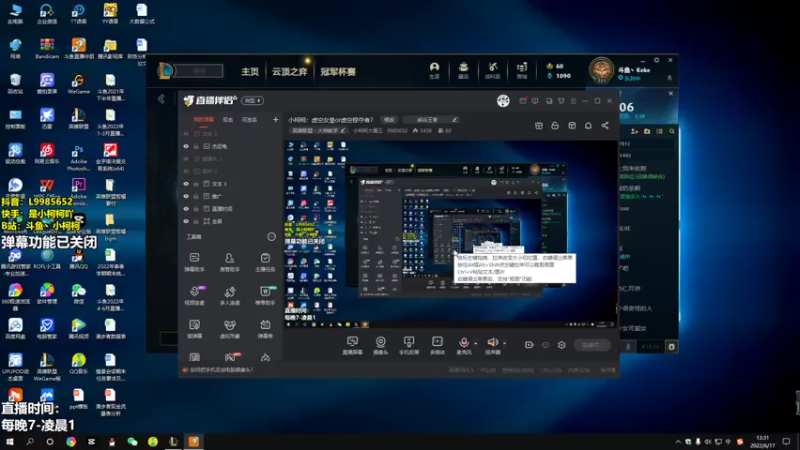Open the 商城 store icon in League client
The width and height of the screenshot is (800, 450).
tap(521, 70)
